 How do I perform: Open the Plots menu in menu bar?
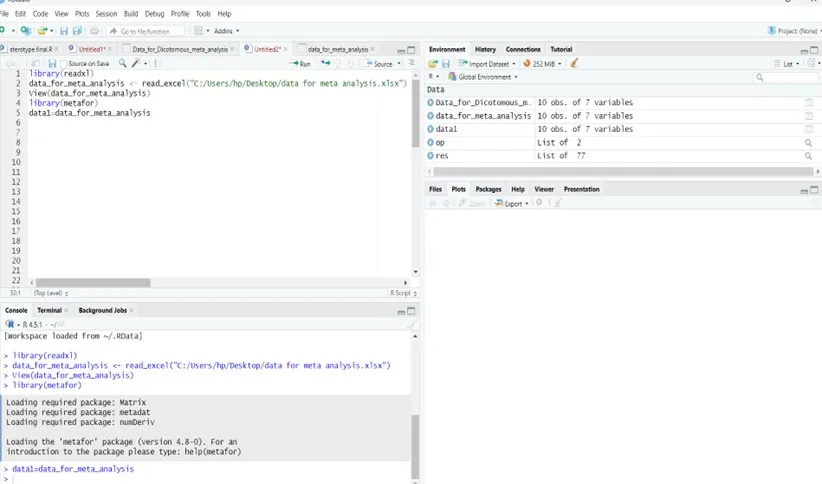pyautogui.click(x=82, y=14)
